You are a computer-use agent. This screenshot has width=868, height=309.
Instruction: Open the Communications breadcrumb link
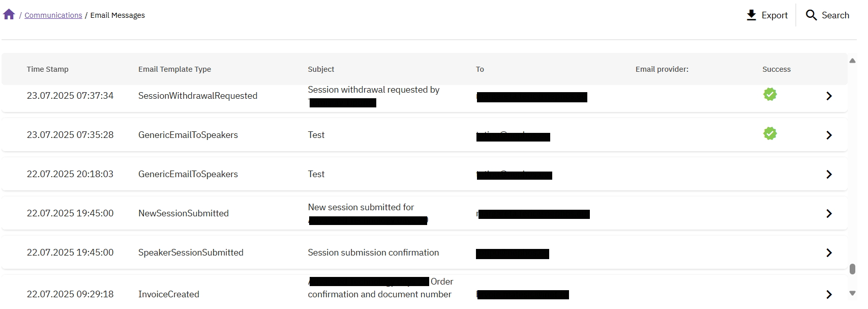(53, 15)
